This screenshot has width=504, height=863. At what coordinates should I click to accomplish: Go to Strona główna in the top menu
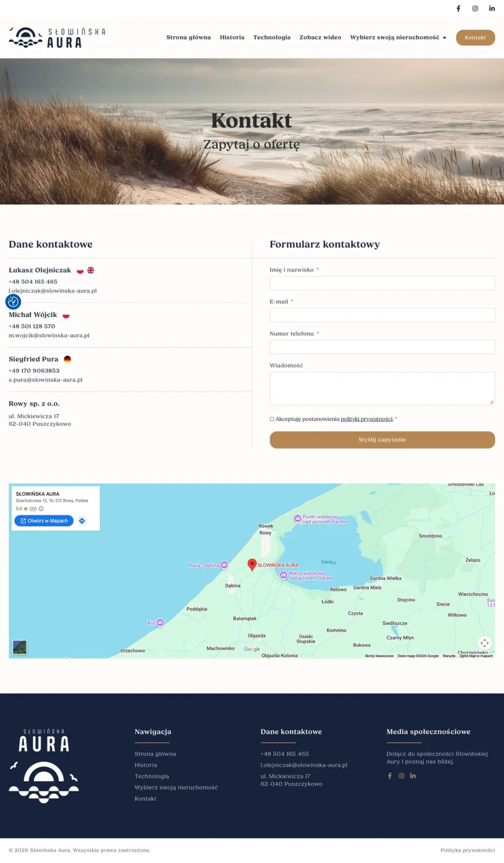[x=188, y=37]
